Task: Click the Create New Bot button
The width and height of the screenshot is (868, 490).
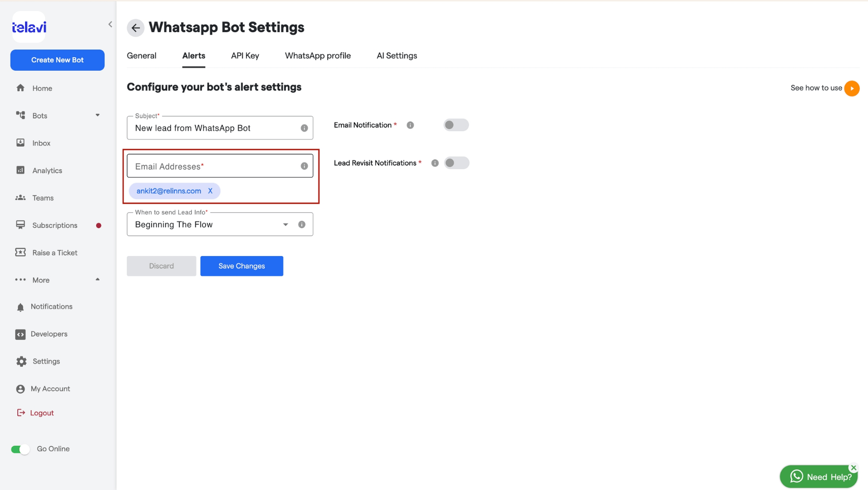Action: click(57, 60)
